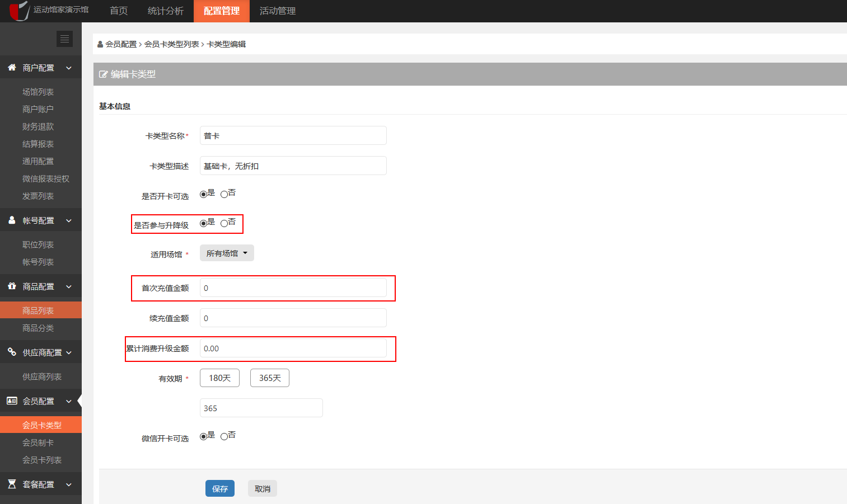Open 财务退款 in sidebar
847x504 pixels.
click(38, 126)
